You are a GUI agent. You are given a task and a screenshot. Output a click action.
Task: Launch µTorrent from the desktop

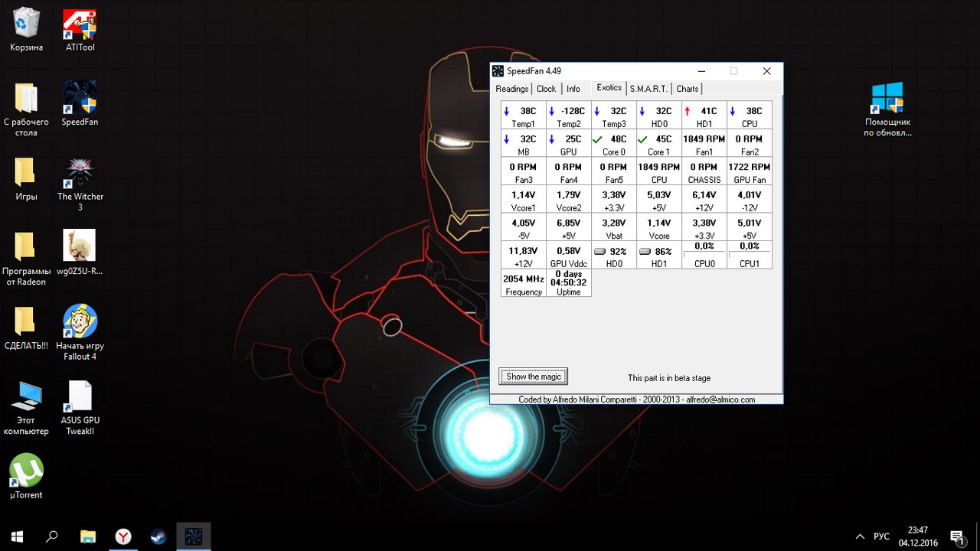(26, 471)
